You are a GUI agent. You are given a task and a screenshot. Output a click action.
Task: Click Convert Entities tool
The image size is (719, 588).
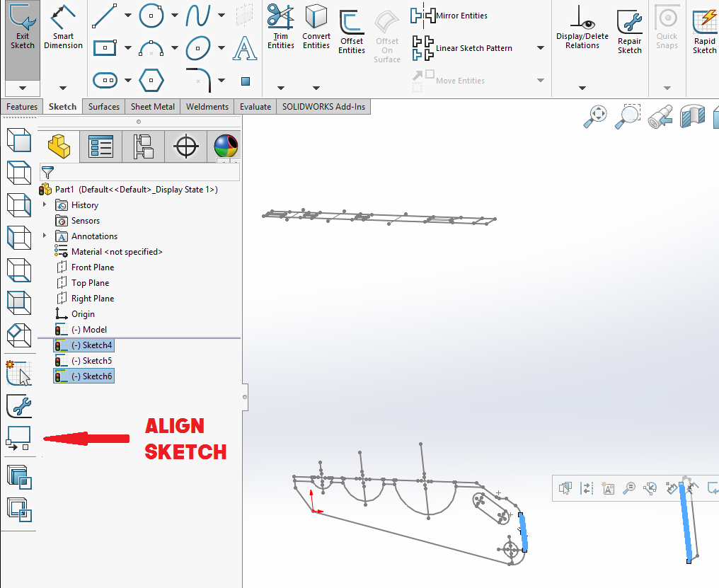pos(316,27)
